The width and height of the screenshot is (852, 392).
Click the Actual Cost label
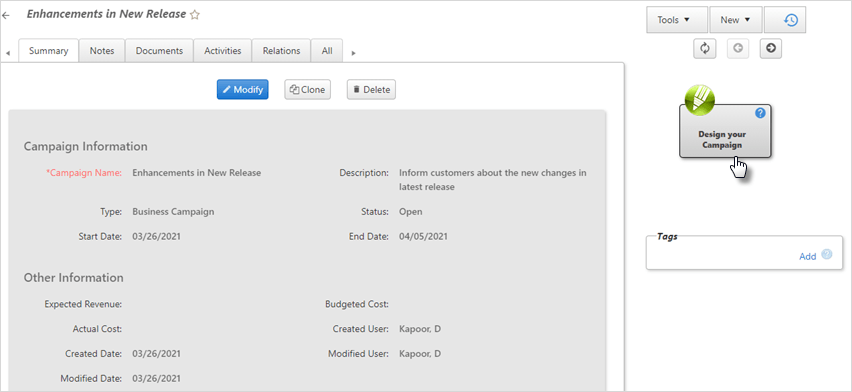[x=97, y=329]
